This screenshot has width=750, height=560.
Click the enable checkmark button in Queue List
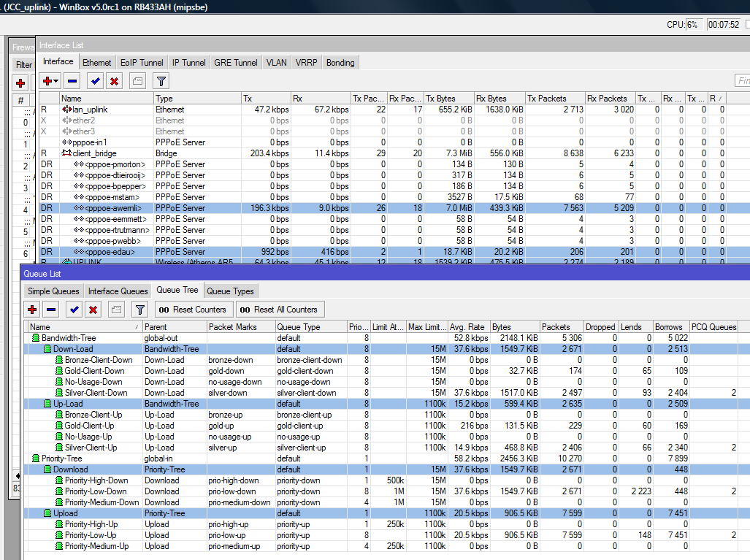coord(74,310)
